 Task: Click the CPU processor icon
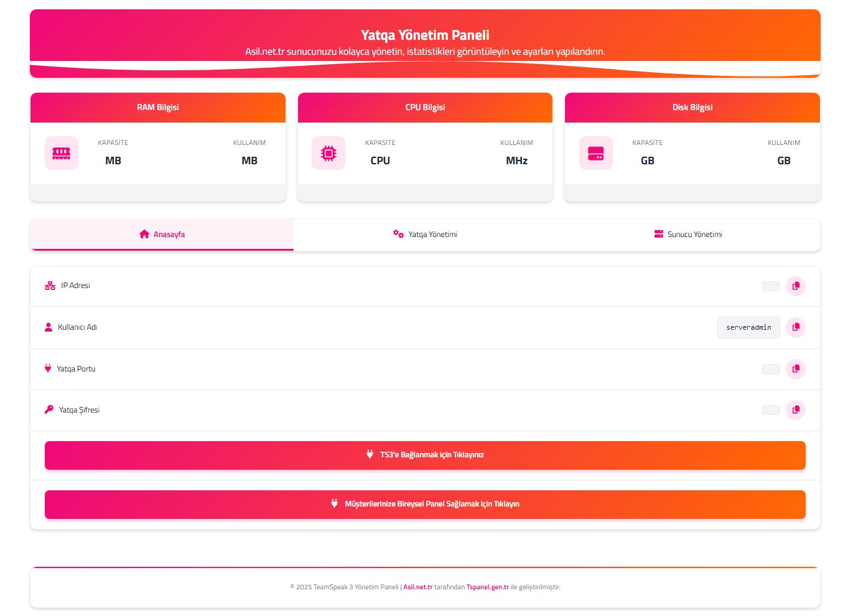[x=329, y=153]
